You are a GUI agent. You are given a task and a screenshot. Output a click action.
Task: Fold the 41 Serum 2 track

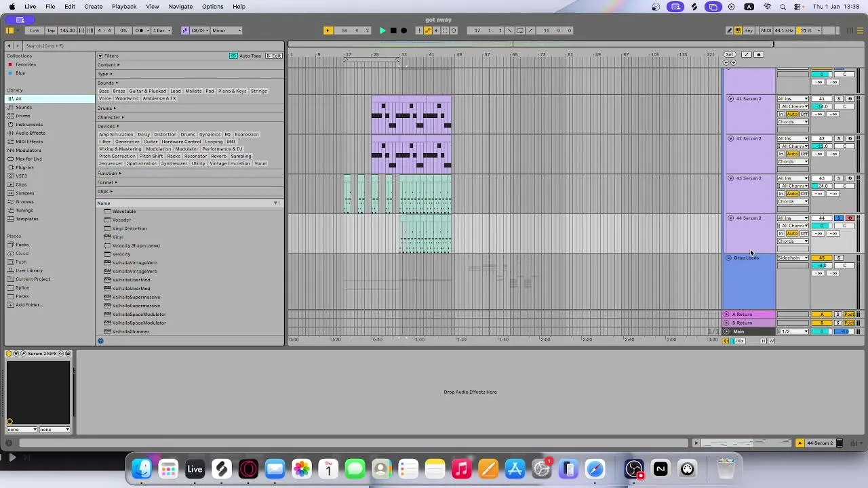[730, 99]
